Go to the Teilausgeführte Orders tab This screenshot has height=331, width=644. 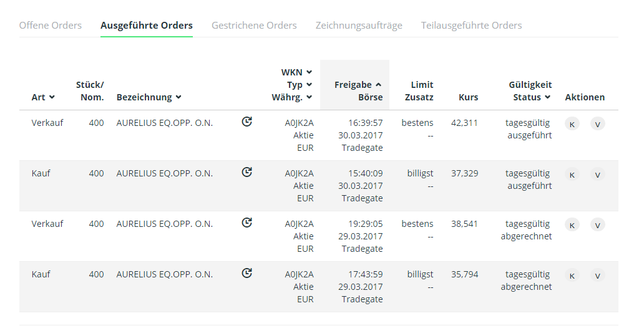tap(471, 26)
